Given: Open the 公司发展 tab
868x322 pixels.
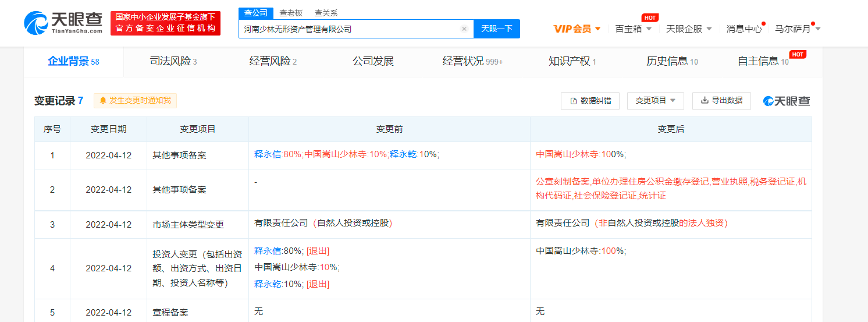Looking at the screenshot, I should [373, 61].
